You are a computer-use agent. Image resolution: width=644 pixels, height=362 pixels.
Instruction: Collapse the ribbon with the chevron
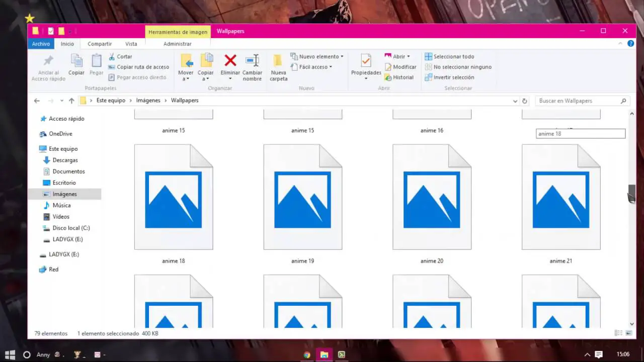620,44
